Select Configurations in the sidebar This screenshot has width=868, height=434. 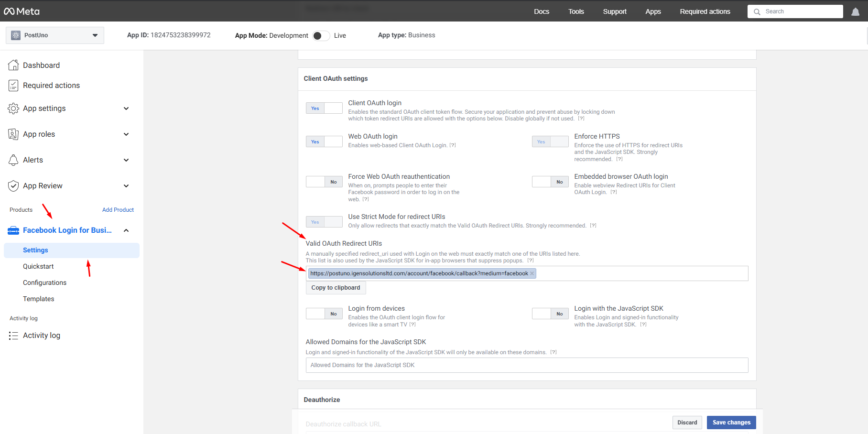(x=45, y=282)
